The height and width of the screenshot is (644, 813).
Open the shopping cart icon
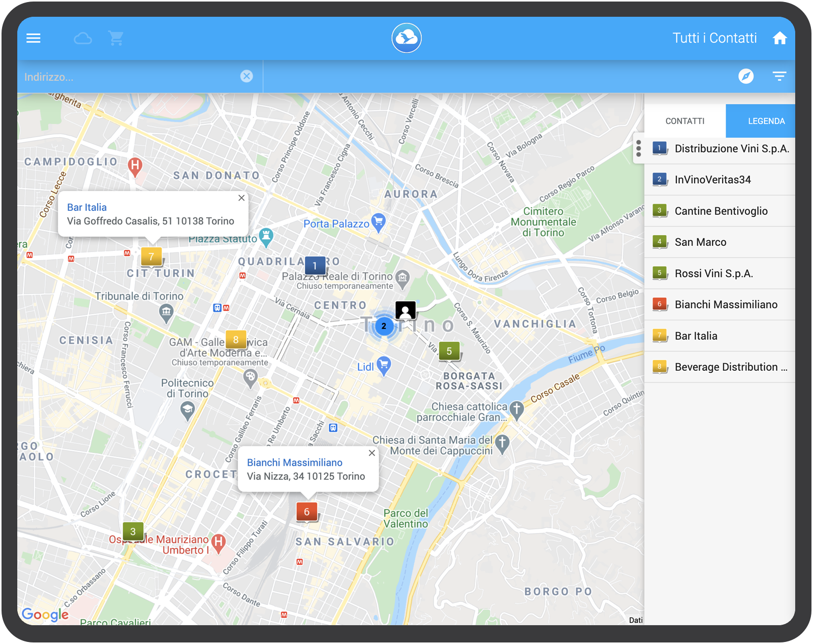click(116, 38)
